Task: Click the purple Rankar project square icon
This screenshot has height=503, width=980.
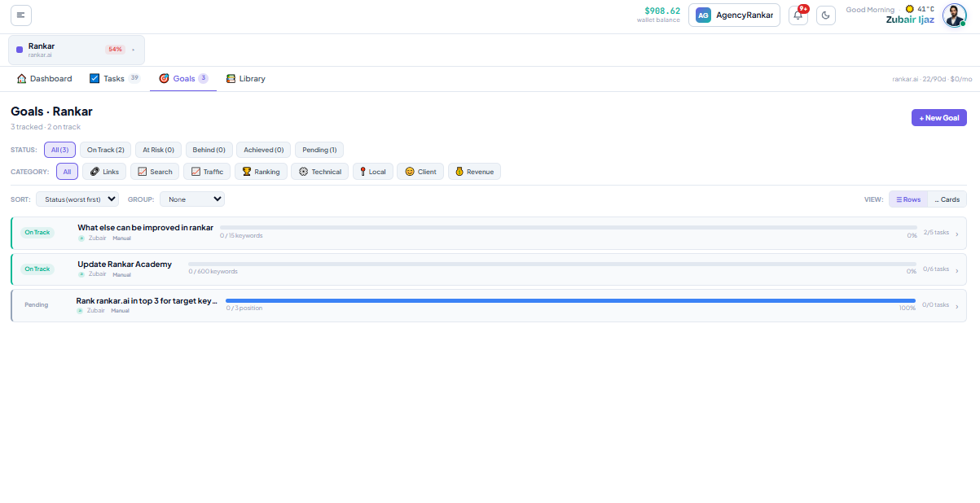Action: pos(20,50)
